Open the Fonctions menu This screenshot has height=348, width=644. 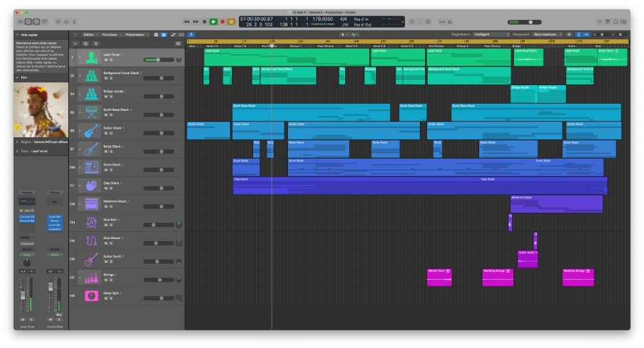pos(111,34)
